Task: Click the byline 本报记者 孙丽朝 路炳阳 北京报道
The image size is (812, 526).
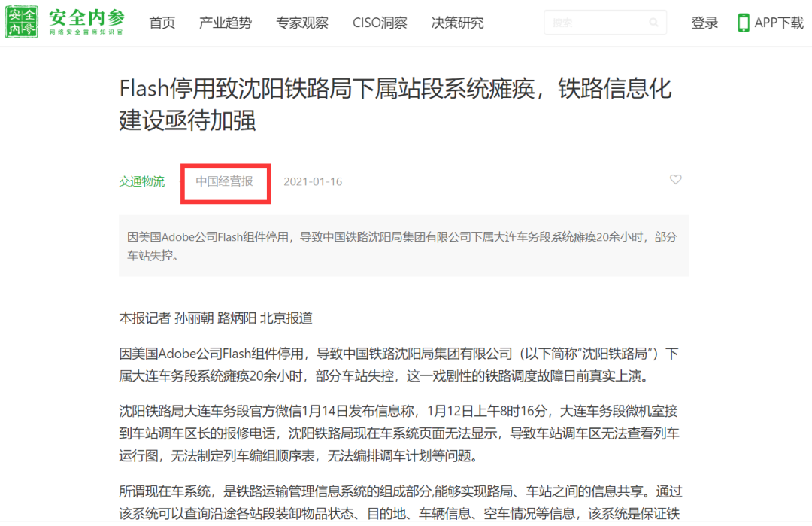Action: click(216, 318)
